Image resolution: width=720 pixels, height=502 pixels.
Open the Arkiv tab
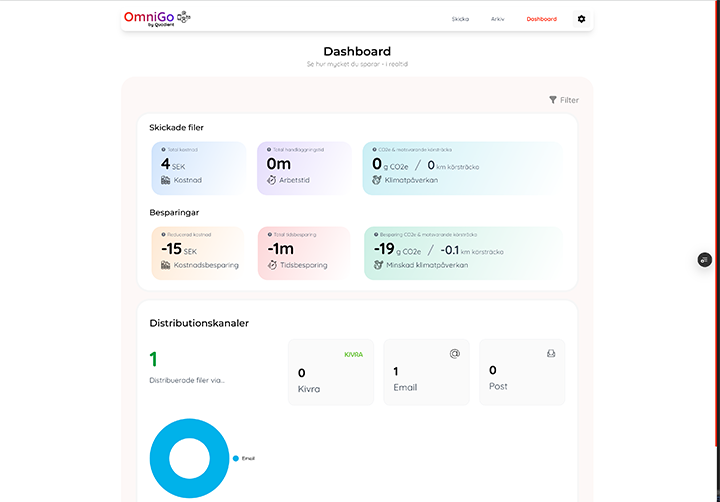[497, 19]
